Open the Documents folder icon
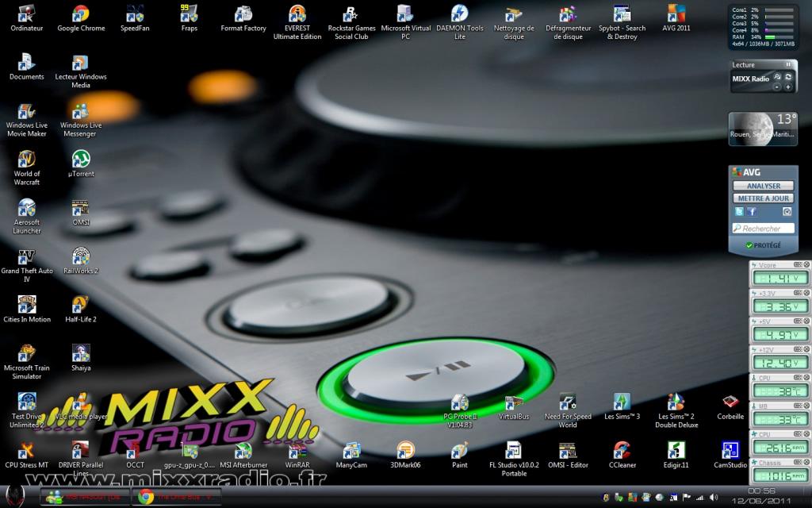Screen dimensions: 812x508 tap(26, 67)
